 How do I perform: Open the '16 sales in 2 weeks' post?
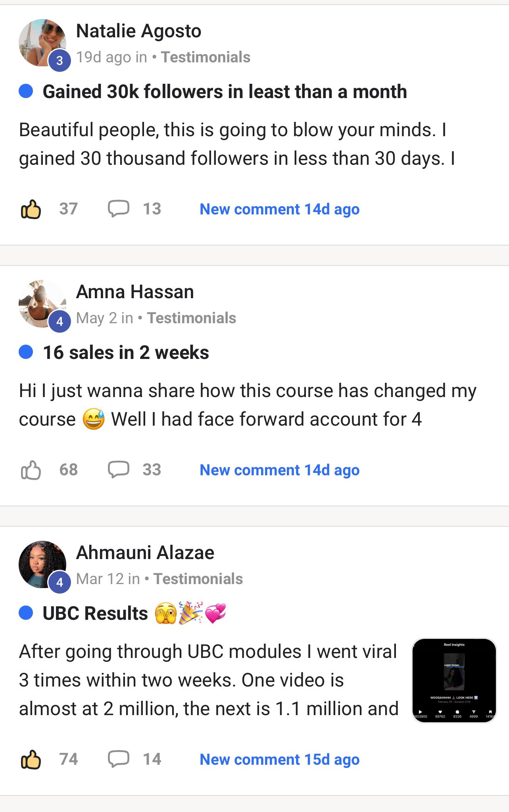126,353
